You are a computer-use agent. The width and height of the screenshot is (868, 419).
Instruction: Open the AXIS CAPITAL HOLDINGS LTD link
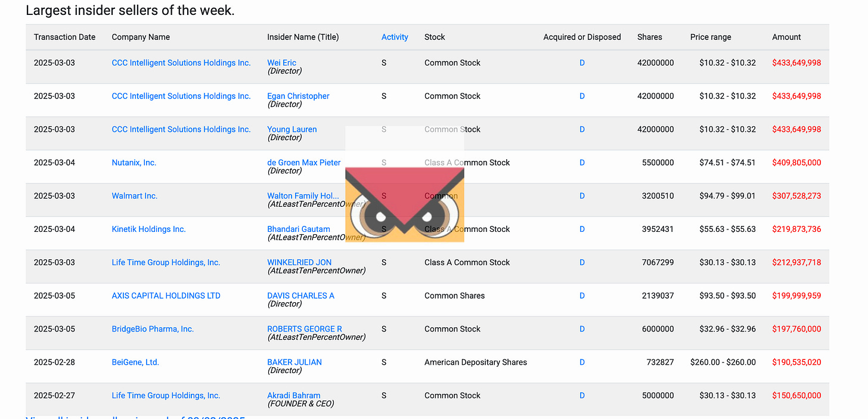point(166,296)
